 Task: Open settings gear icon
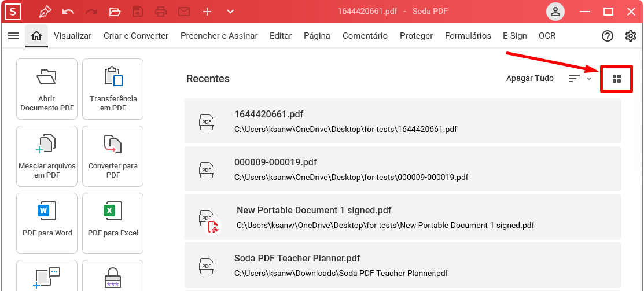(x=630, y=36)
